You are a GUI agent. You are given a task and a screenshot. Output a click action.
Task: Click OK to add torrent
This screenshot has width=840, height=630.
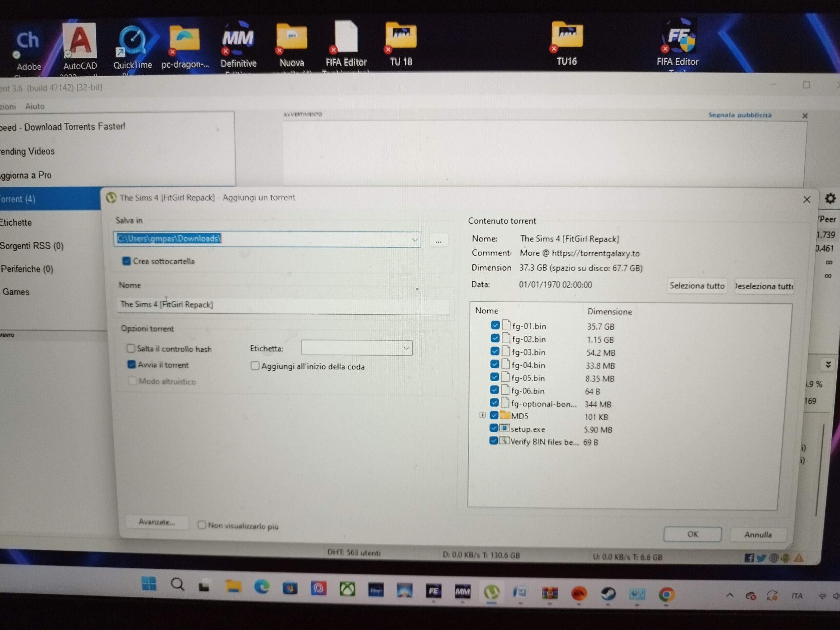(692, 534)
